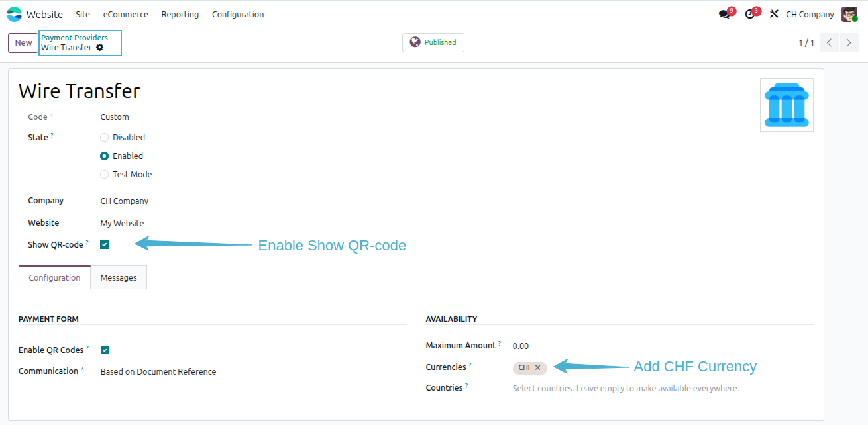Image resolution: width=868 pixels, height=425 pixels.
Task: Click the Published toggle button
Action: point(433,42)
